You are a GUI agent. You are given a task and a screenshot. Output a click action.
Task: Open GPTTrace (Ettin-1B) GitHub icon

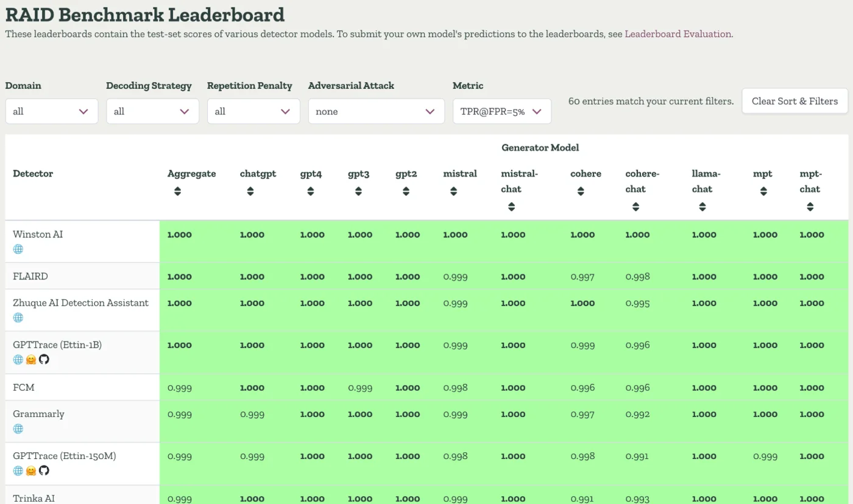[x=44, y=359]
